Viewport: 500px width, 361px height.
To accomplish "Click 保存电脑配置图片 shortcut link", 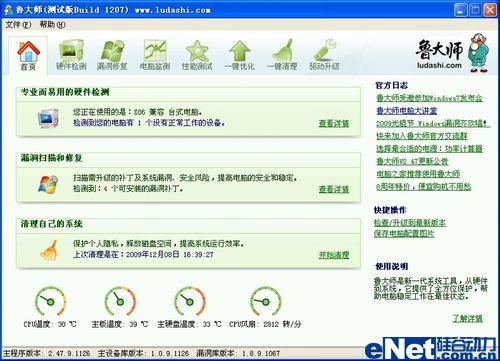I will pyautogui.click(x=404, y=234).
